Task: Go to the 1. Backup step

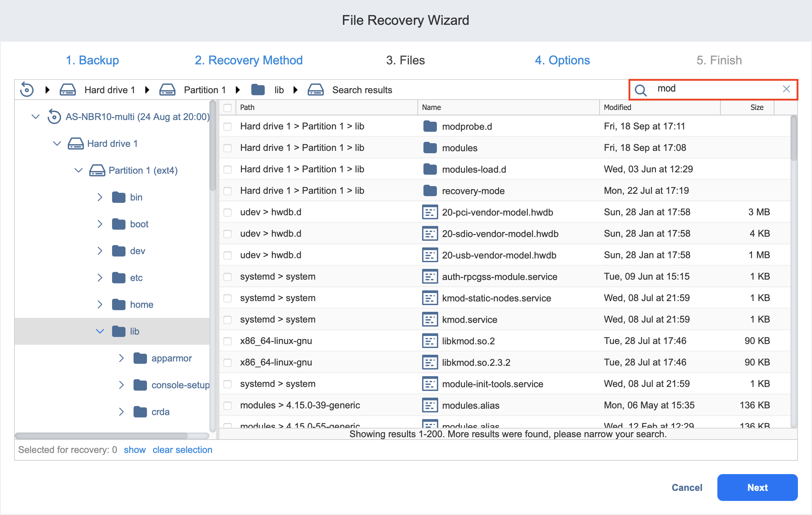Action: pos(92,60)
